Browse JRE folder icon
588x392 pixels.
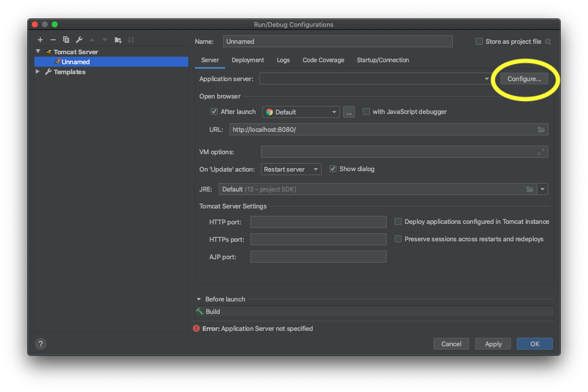[529, 189]
